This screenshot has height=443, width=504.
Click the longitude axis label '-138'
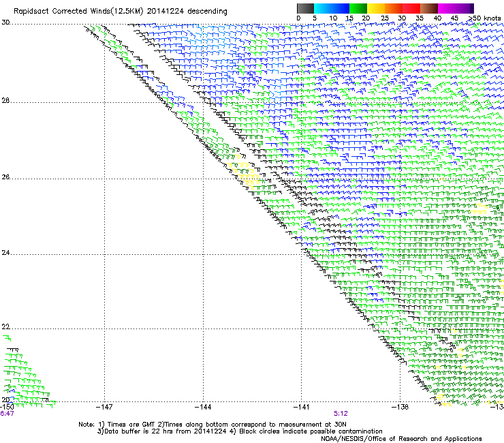click(400, 407)
